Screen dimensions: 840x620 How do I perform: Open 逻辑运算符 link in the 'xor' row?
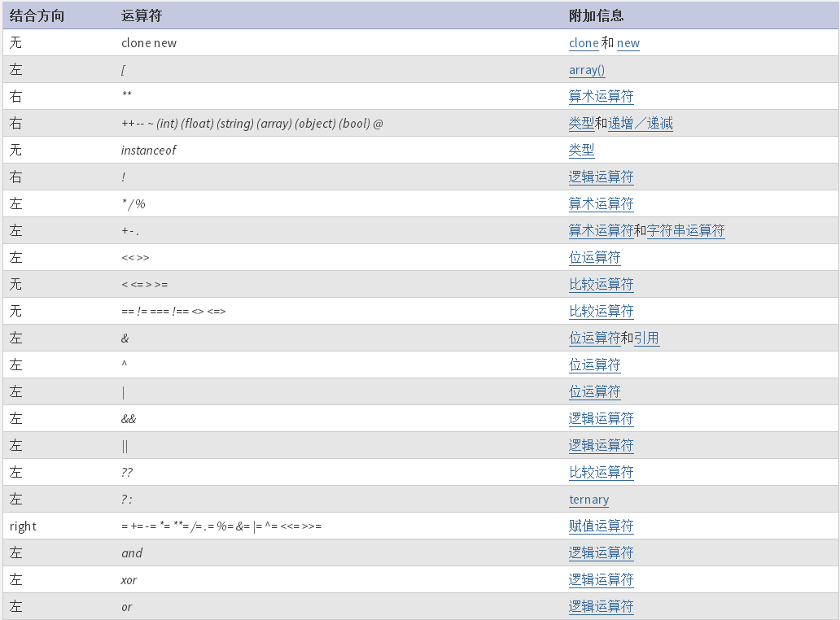coord(601,579)
